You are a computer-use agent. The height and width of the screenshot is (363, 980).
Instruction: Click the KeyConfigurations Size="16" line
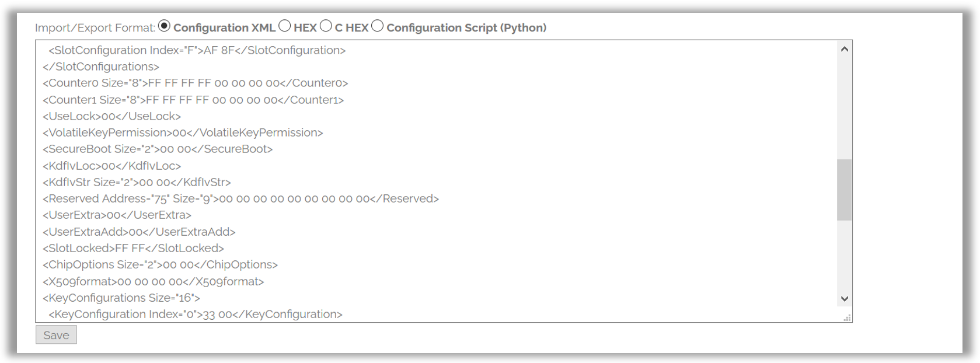(x=121, y=298)
